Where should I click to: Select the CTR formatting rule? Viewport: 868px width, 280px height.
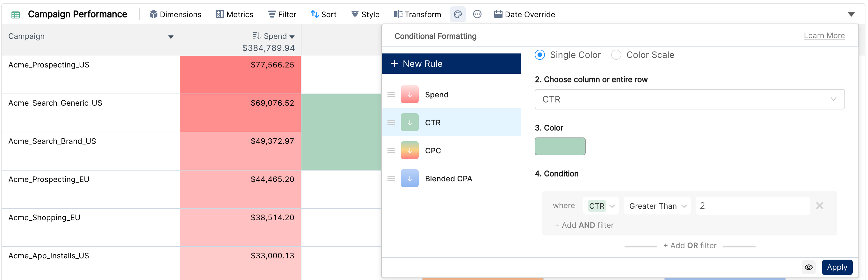451,122
